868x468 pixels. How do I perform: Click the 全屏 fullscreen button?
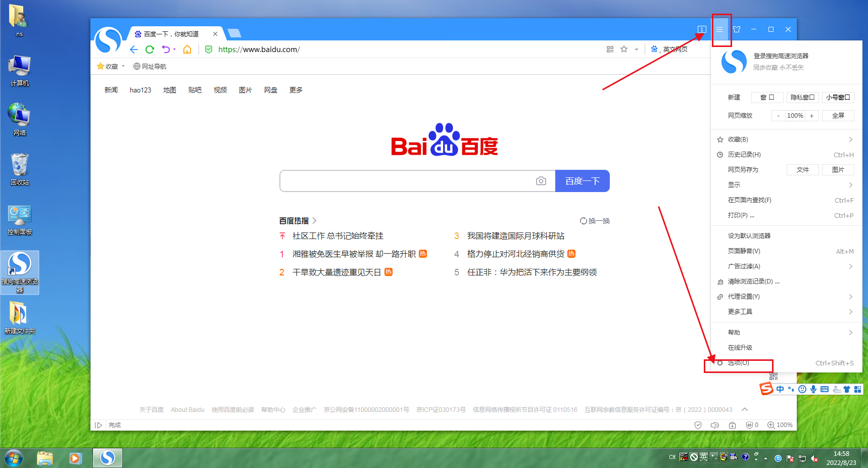tap(838, 116)
